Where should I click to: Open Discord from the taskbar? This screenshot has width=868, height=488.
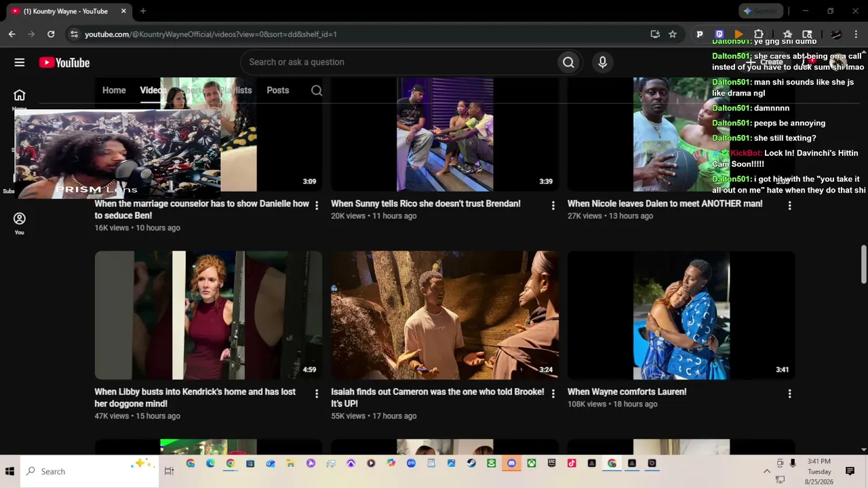pos(511,464)
